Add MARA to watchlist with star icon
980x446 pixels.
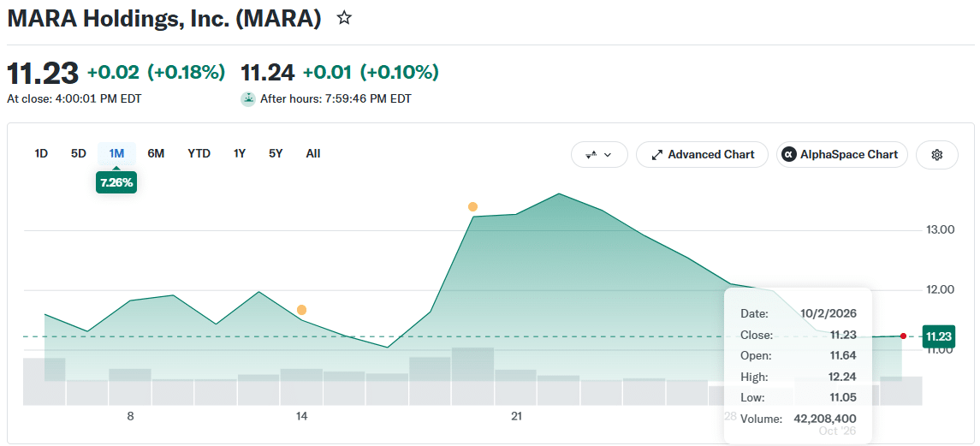[x=344, y=18]
